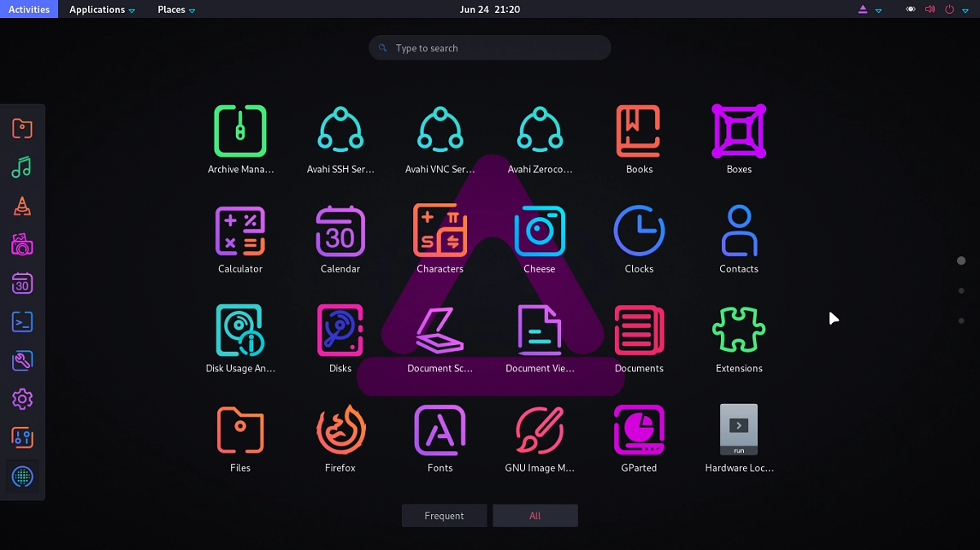Viewport: 980px width, 550px height.
Task: Open the Extensions app
Action: click(738, 330)
